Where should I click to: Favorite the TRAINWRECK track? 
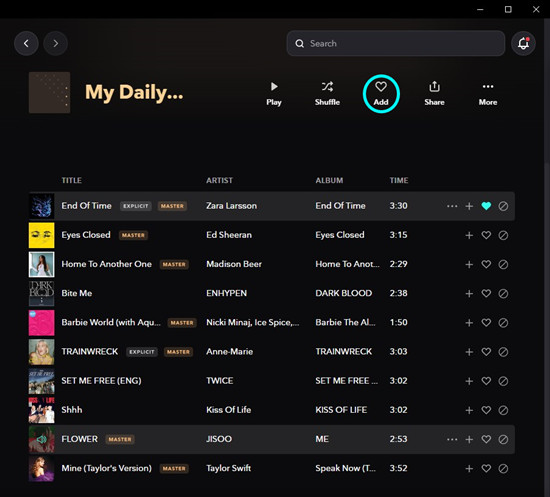486,352
